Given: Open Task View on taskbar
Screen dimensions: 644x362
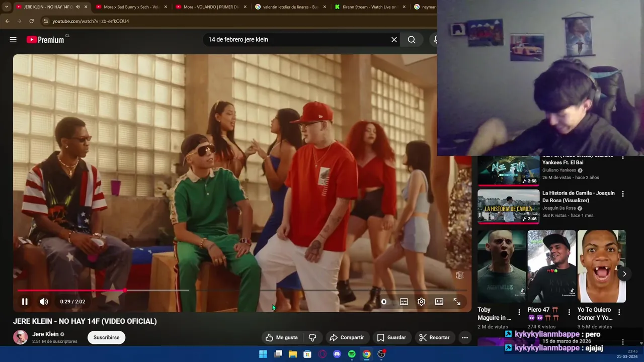Looking at the screenshot, I should [x=278, y=354].
